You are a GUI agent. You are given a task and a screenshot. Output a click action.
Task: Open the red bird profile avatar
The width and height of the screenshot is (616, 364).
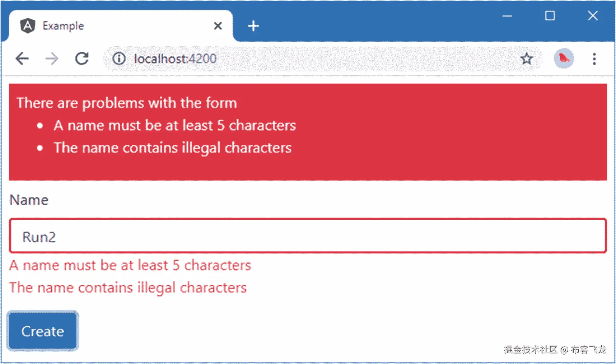pos(564,59)
